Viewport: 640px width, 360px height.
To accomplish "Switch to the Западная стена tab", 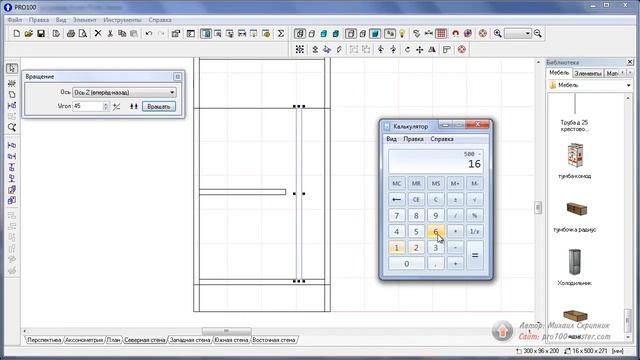I will tap(190, 340).
